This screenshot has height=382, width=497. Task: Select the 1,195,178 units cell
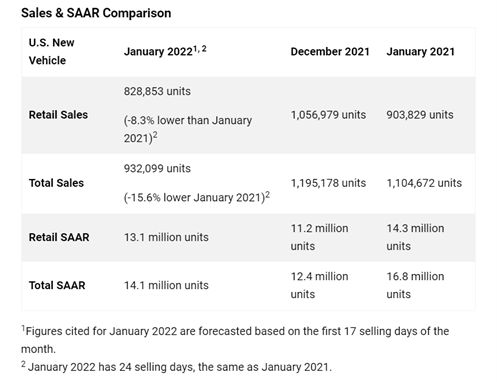328,183
